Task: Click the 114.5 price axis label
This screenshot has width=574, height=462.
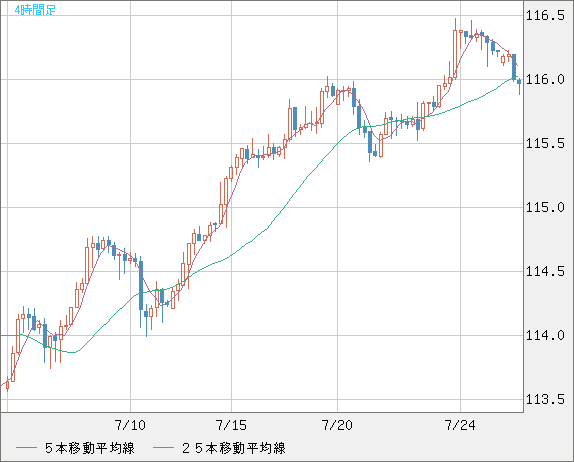Action: pyautogui.click(x=545, y=271)
